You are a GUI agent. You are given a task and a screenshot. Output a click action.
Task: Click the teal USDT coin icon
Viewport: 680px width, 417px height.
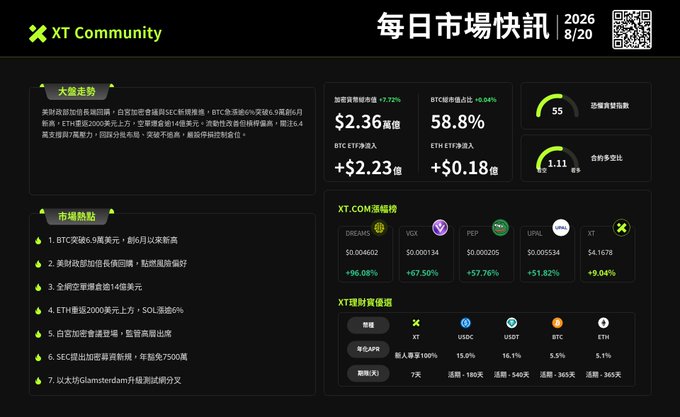click(x=512, y=323)
